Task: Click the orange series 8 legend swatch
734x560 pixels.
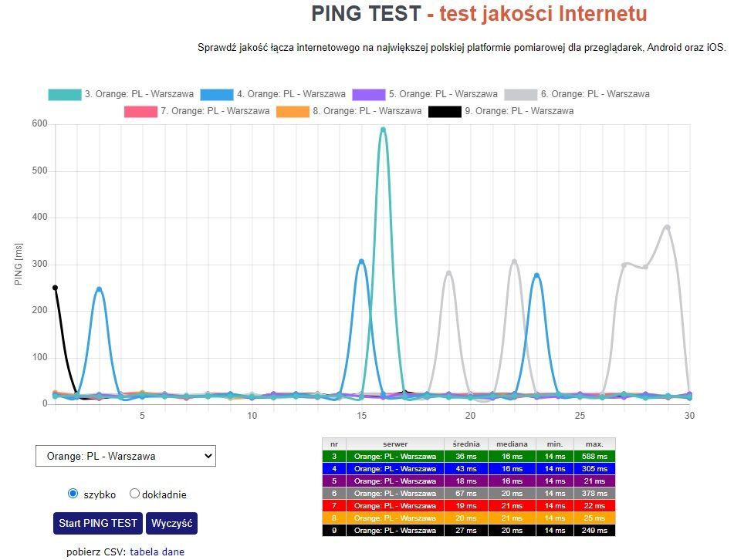Action: 292,111
